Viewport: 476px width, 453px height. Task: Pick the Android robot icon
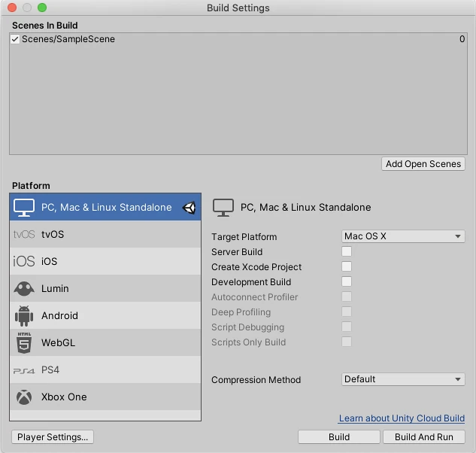(24, 316)
